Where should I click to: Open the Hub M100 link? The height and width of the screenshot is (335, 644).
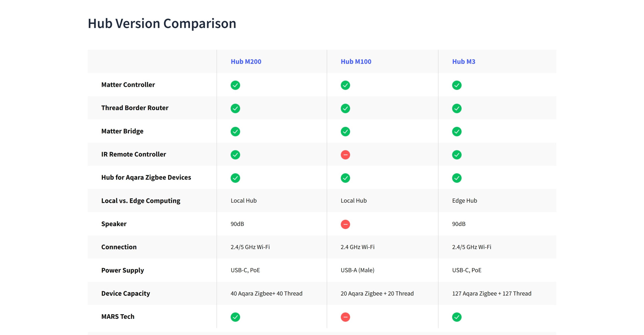coord(356,62)
